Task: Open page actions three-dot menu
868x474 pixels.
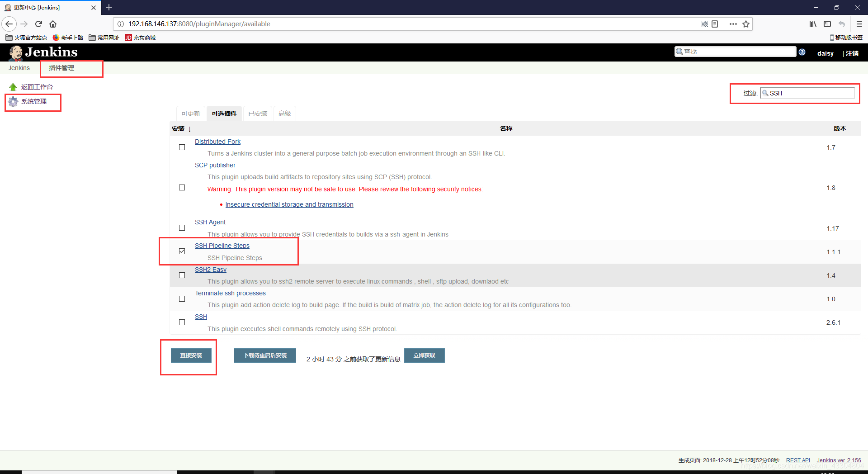Action: (733, 24)
